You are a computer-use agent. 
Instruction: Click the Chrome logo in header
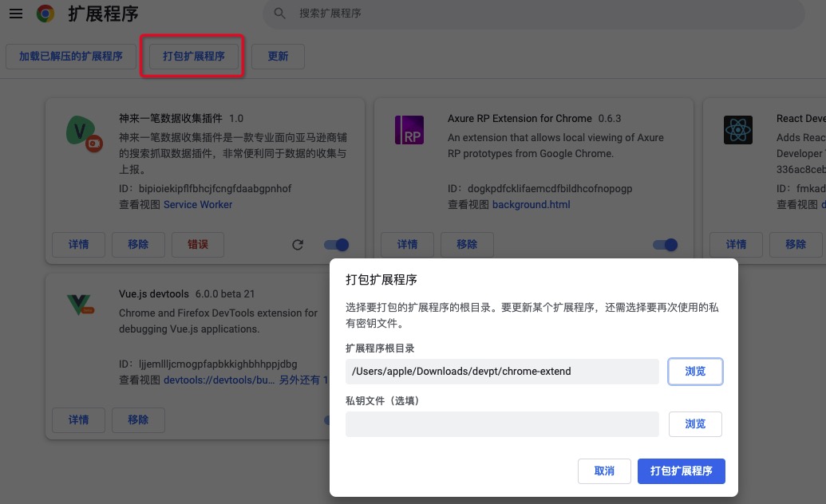[45, 14]
